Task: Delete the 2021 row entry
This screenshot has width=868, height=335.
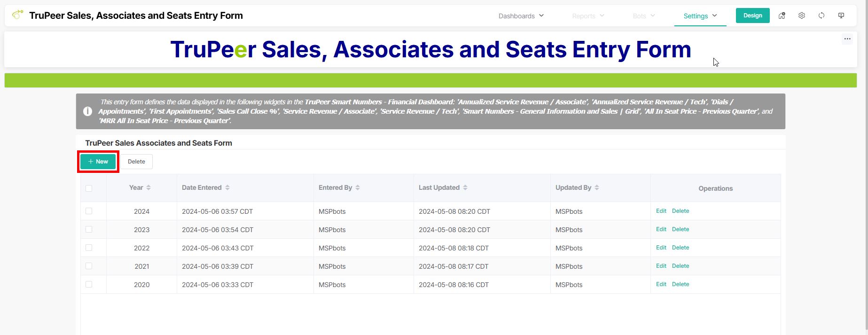Action: pos(680,266)
